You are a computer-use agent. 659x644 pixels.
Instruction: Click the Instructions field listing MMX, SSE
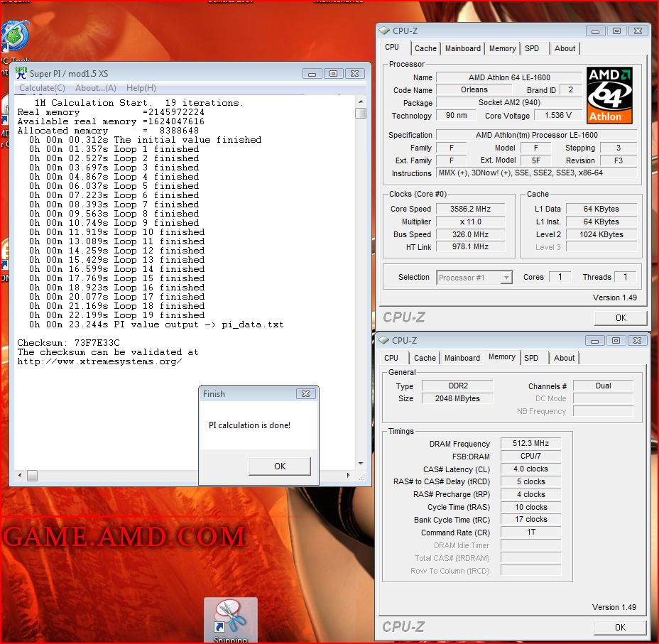coord(537,173)
